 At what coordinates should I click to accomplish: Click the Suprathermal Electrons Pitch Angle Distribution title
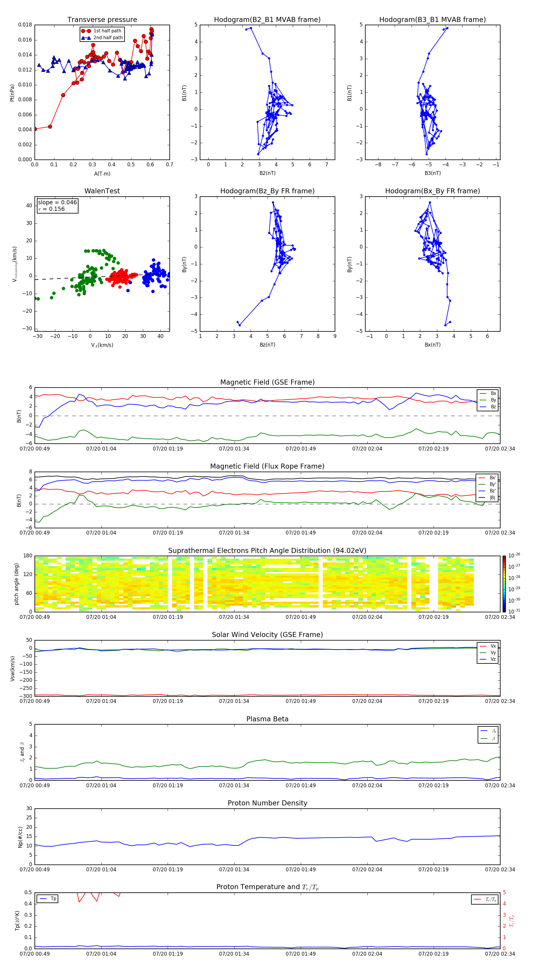coord(267,551)
